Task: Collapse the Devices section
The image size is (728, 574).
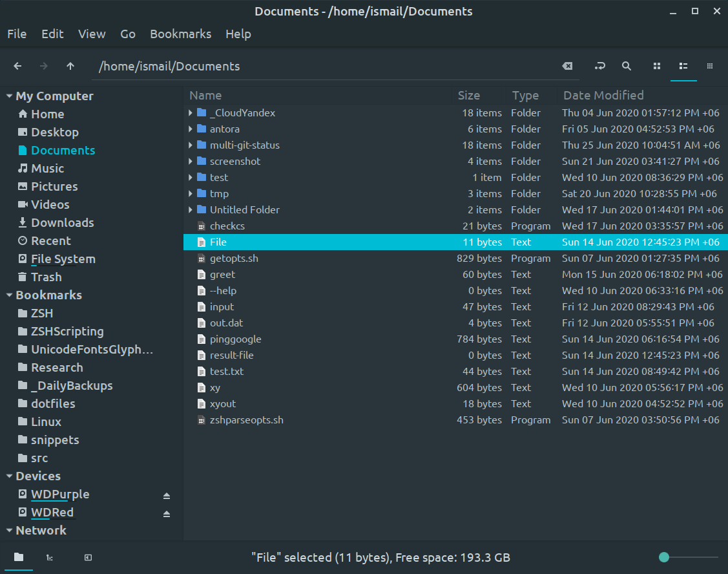Action: pos(9,476)
